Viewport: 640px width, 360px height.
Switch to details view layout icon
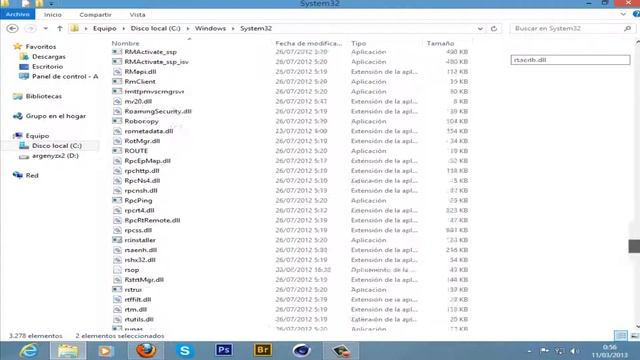click(621, 336)
